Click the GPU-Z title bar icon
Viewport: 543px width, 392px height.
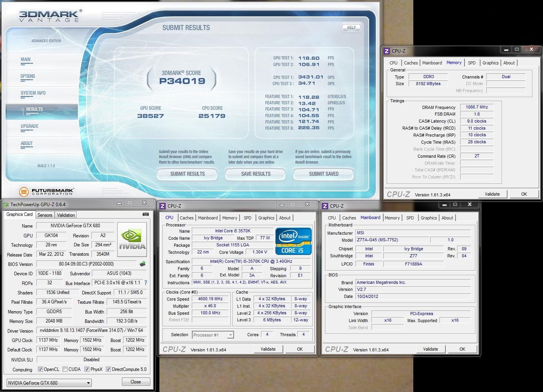click(6, 204)
